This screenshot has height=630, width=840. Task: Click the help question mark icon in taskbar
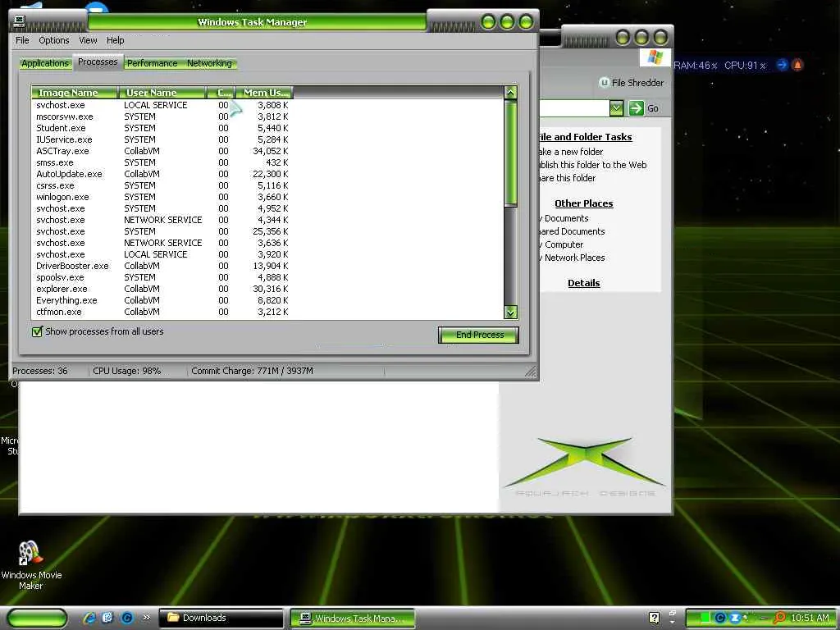pos(654,618)
